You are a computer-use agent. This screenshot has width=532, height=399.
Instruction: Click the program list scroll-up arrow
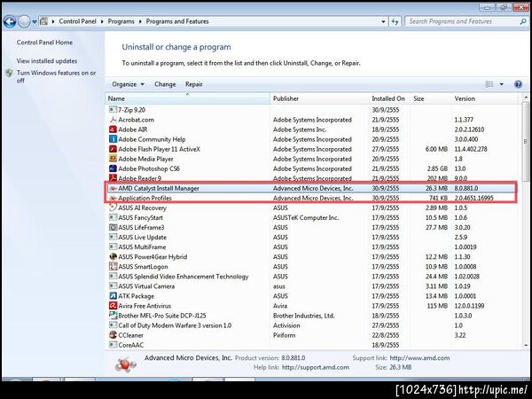click(526, 98)
